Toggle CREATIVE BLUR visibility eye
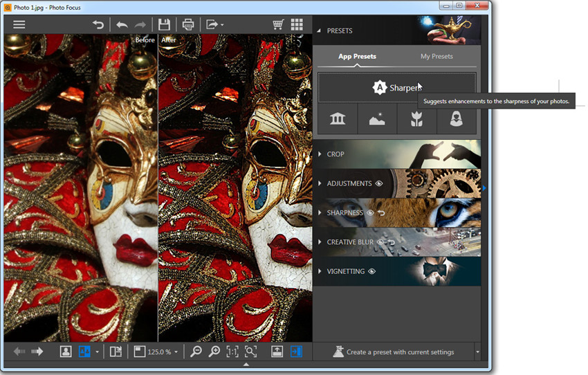 pos(380,242)
